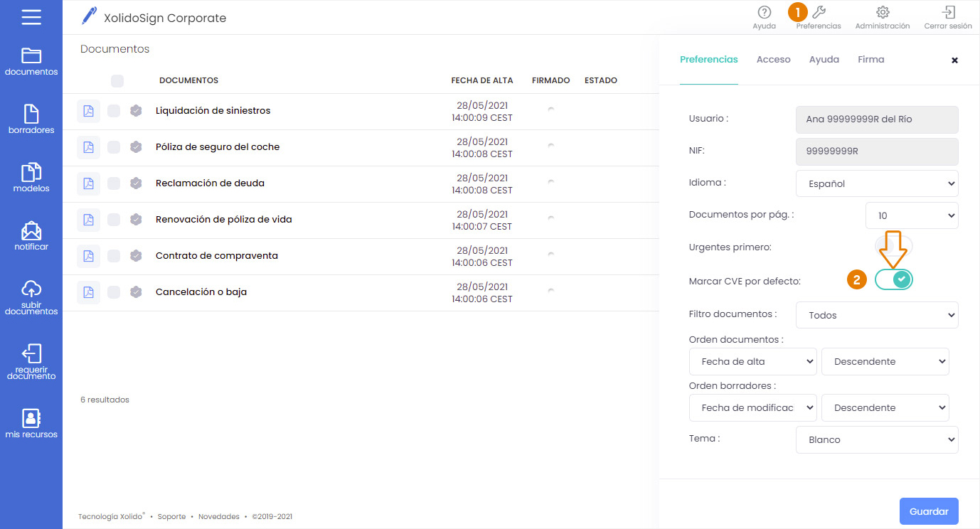
Task: Click the '6 resultados' count text
Action: pos(105,400)
